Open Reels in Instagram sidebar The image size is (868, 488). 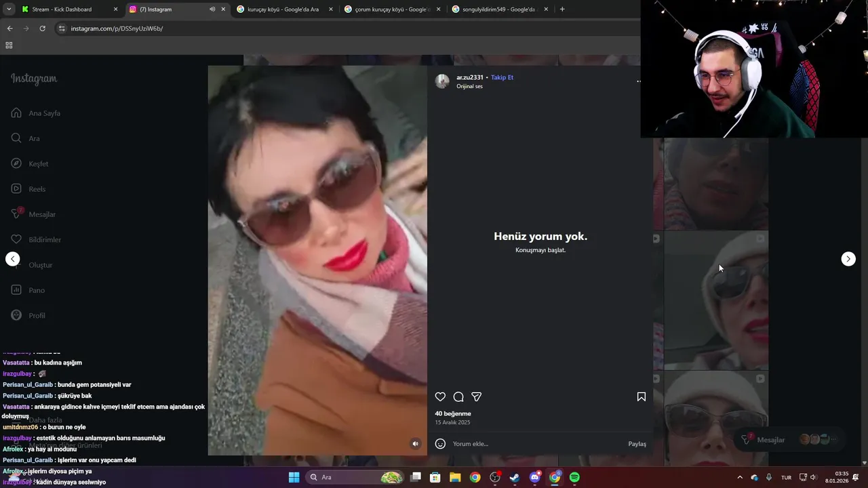pos(28,188)
